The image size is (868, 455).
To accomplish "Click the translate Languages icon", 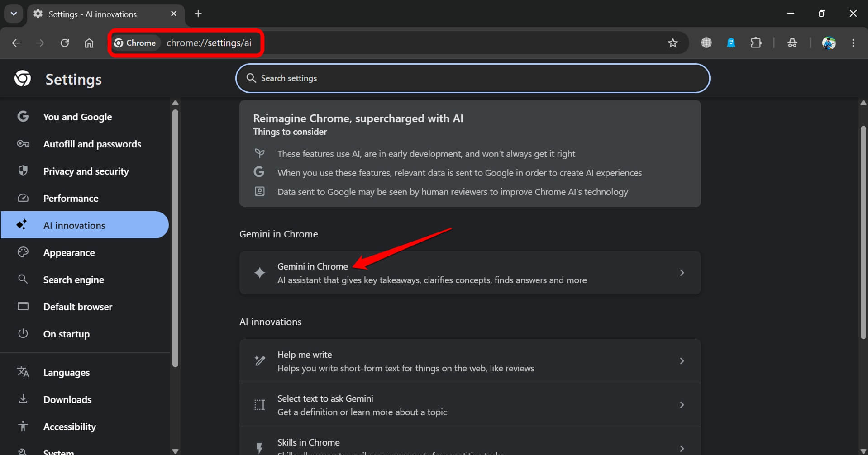I will tap(23, 372).
